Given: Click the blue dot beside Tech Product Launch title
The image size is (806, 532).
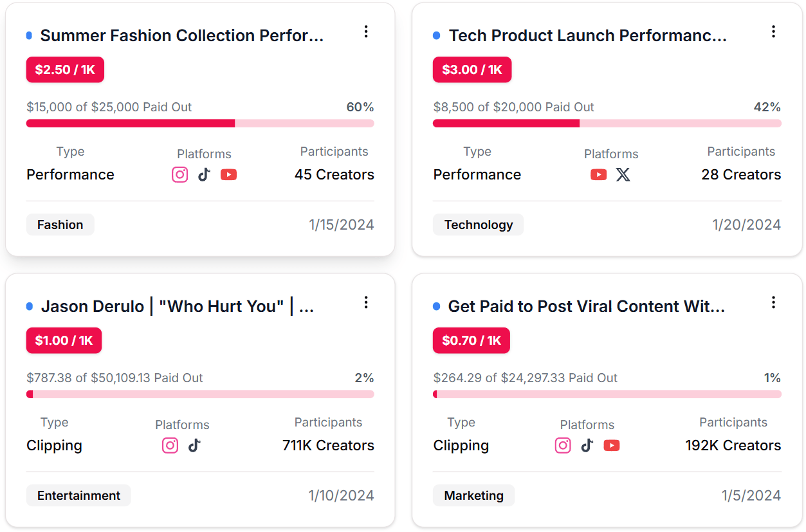Looking at the screenshot, I should click(436, 36).
